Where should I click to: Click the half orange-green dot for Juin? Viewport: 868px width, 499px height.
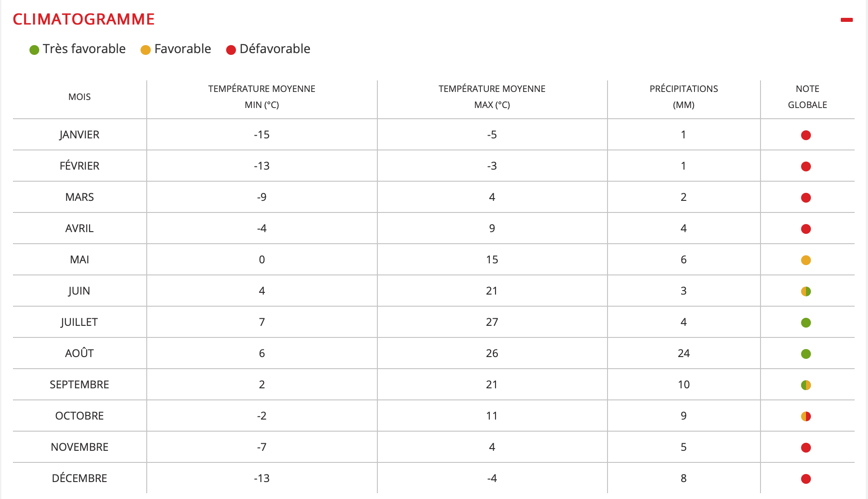806,291
